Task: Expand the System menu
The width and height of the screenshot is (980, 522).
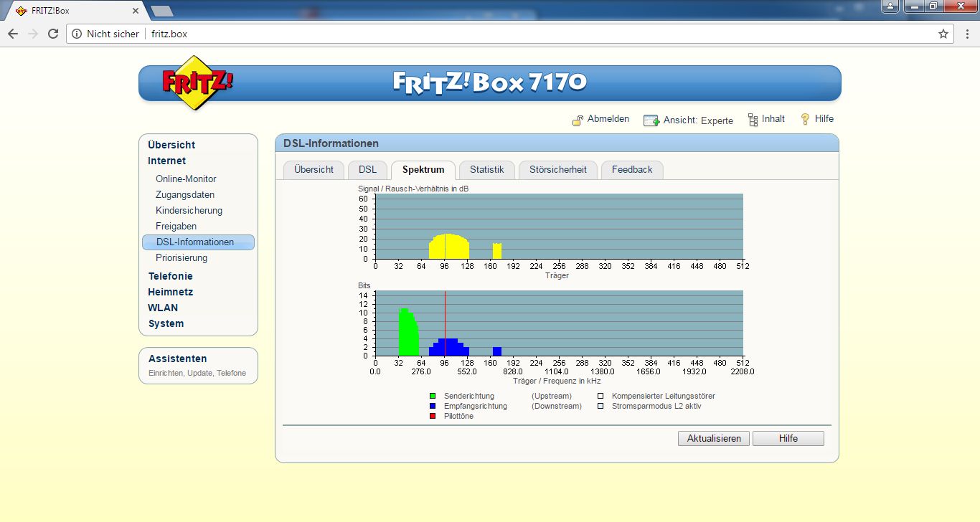Action: coord(166,323)
